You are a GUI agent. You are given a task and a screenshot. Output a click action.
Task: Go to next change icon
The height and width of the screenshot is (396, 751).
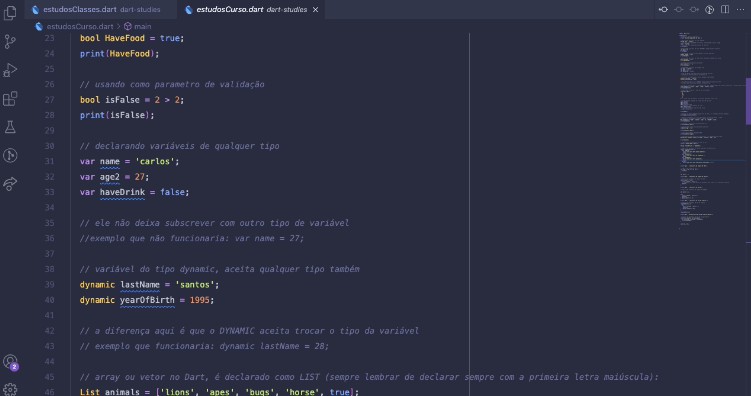(x=694, y=10)
